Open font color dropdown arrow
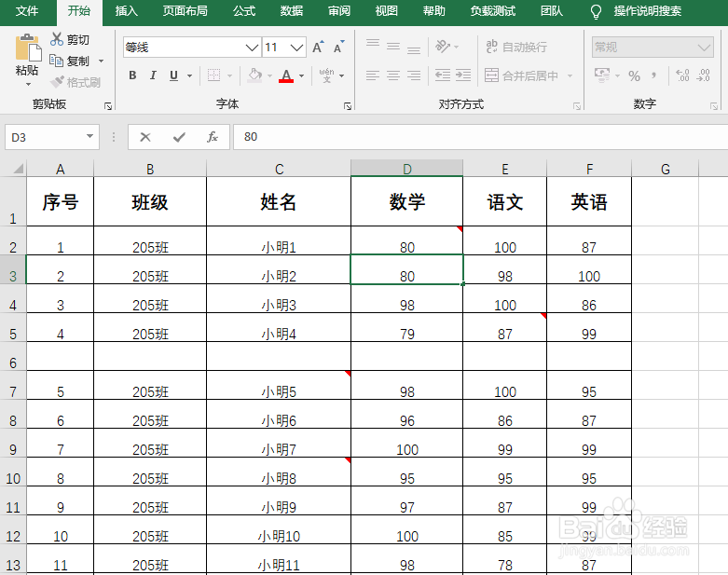This screenshot has width=728, height=575. pos(302,75)
